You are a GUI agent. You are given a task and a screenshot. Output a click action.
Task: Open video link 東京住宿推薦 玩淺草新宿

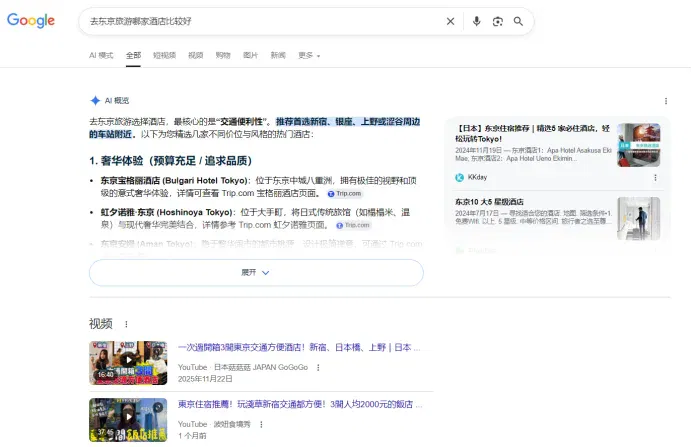coord(300,404)
